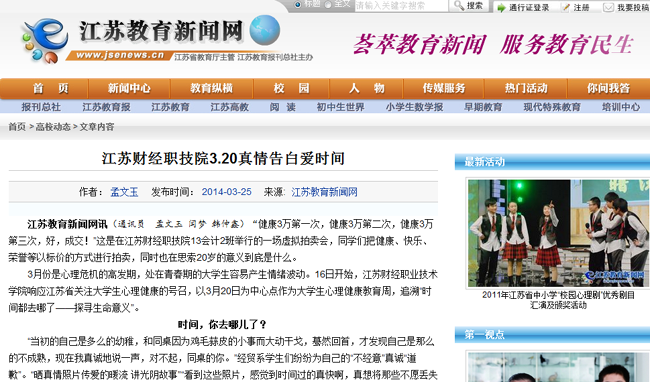Click the source link 江苏教育新闻网
The height and width of the screenshot is (382, 650).
[x=324, y=192]
